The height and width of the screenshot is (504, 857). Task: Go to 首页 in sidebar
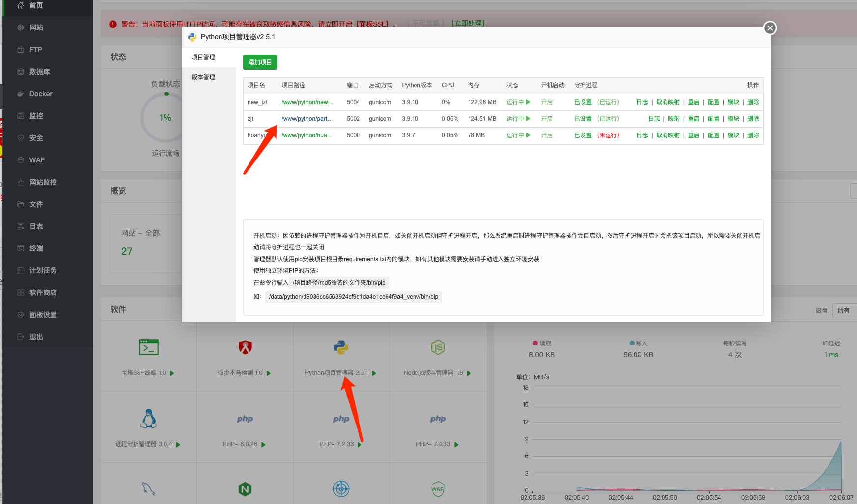point(36,5)
